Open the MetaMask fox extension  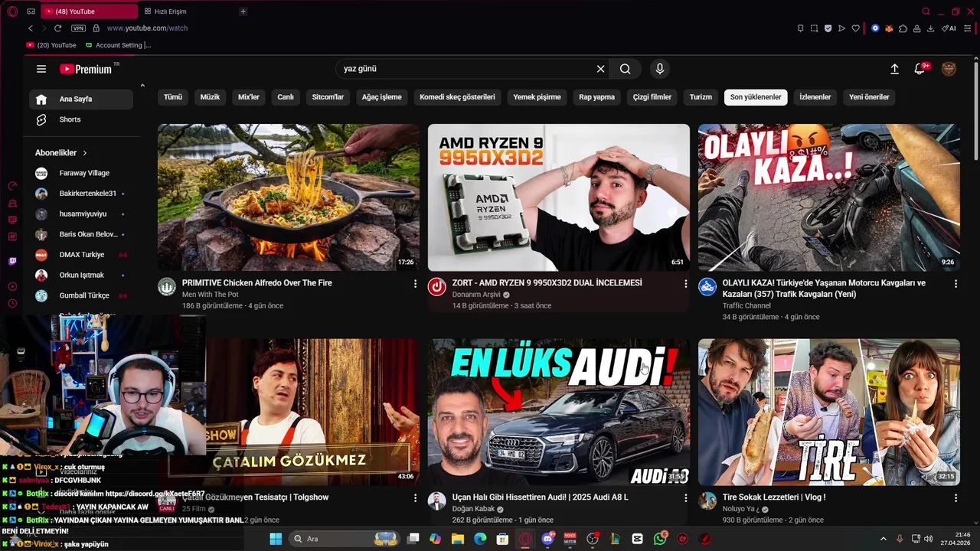click(x=889, y=28)
